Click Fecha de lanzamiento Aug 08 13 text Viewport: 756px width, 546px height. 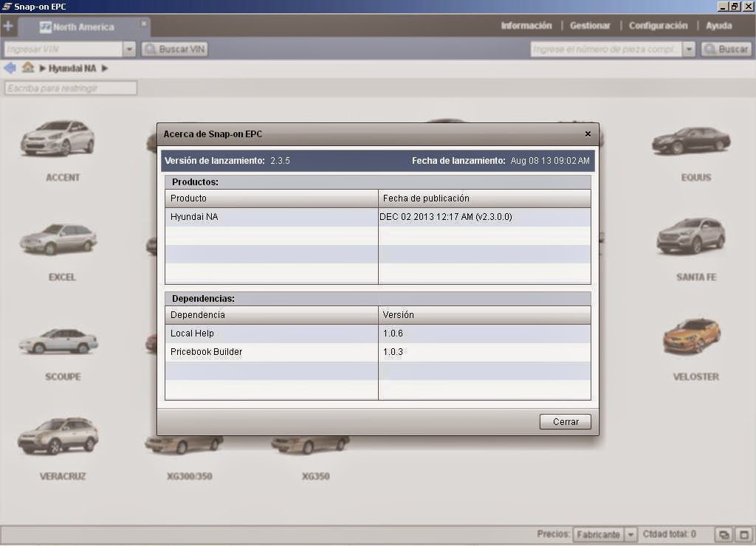501,160
